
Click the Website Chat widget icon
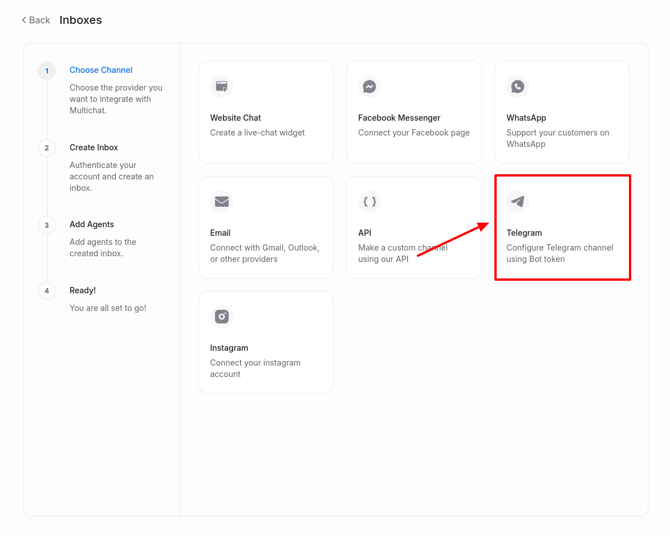[222, 87]
